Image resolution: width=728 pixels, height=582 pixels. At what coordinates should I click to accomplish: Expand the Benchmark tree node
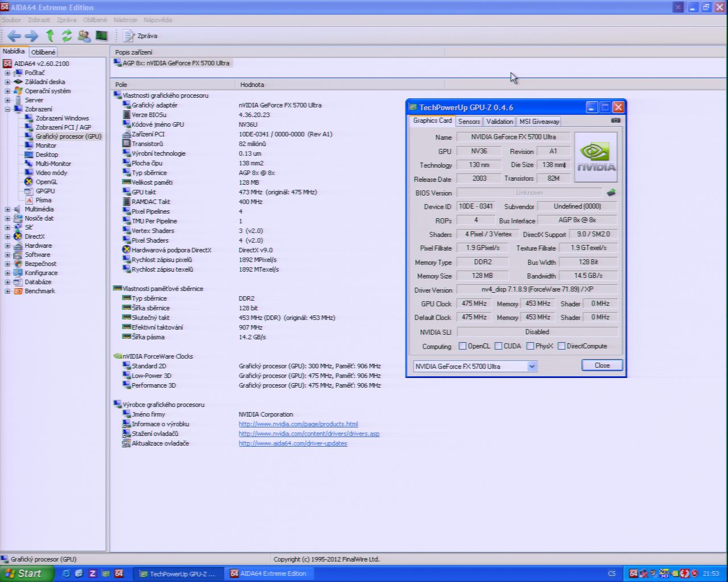pos(7,291)
